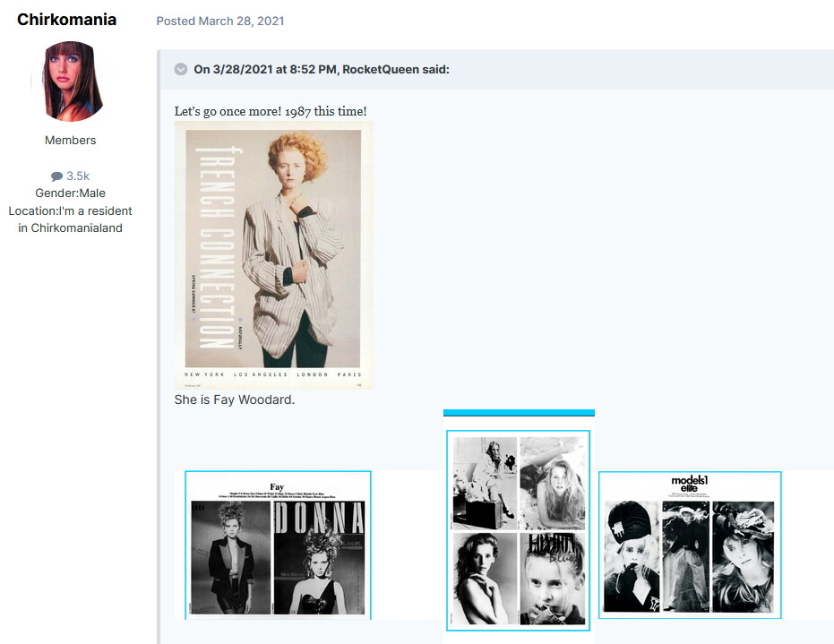This screenshot has height=644, width=834.
Task: Collapse the RocketQueen quote block
Action: [x=181, y=69]
